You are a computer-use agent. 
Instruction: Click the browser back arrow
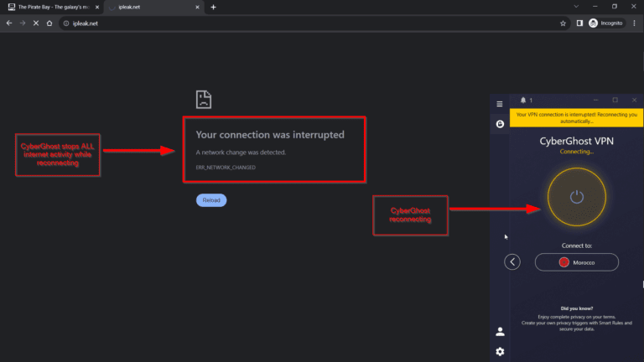point(8,23)
